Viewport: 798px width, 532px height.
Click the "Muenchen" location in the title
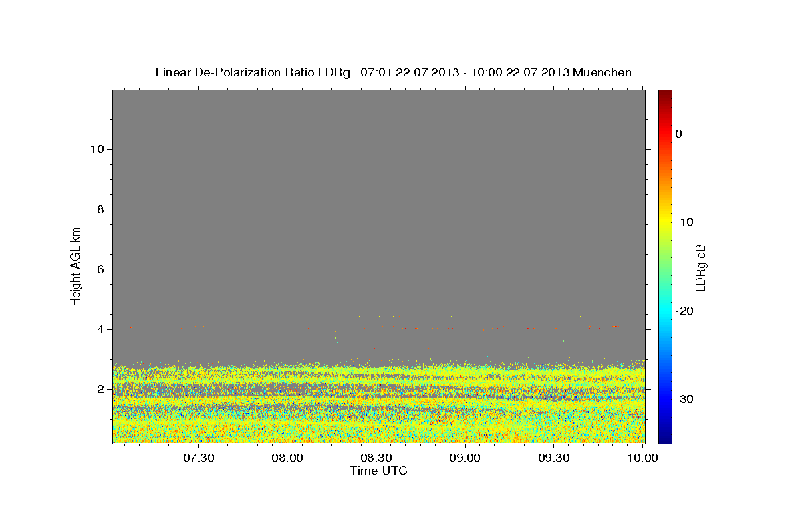click(x=602, y=72)
